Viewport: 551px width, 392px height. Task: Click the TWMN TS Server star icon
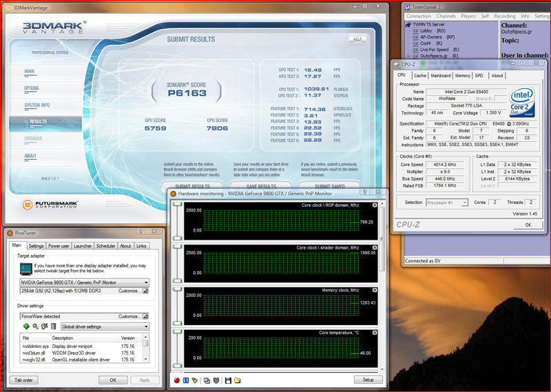coord(408,24)
